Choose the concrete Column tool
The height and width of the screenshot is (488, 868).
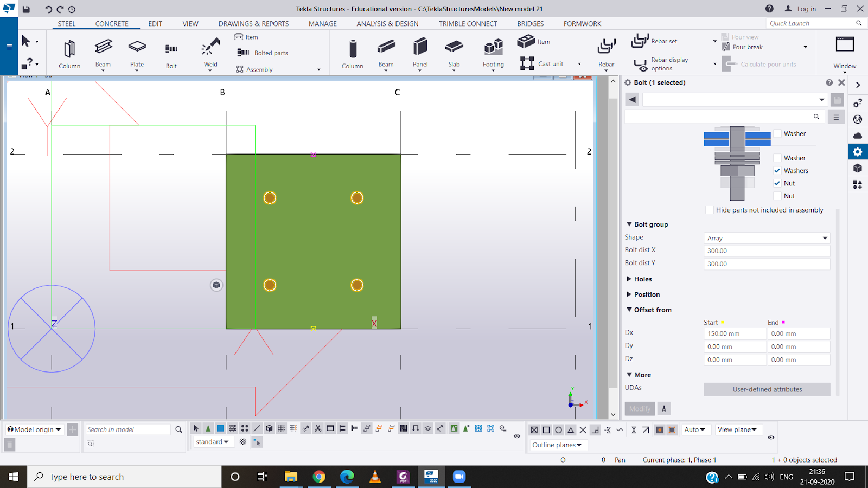353,53
